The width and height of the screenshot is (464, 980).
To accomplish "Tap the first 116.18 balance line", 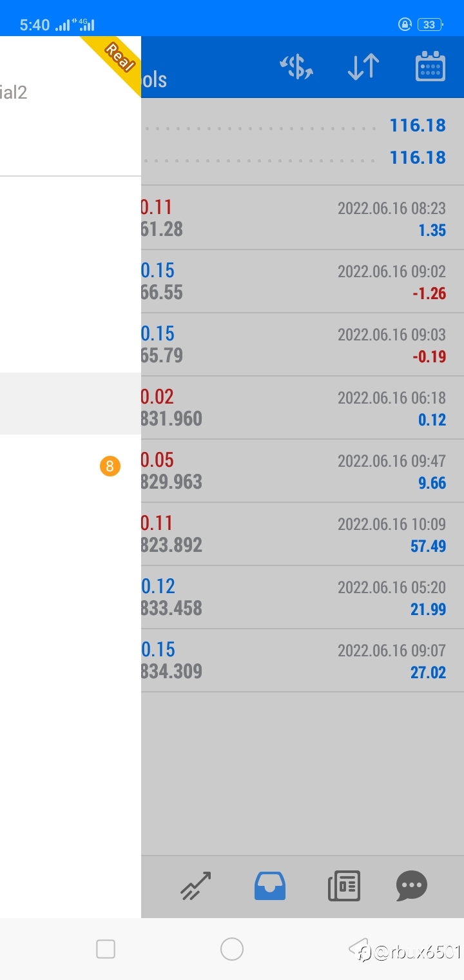I will point(302,125).
